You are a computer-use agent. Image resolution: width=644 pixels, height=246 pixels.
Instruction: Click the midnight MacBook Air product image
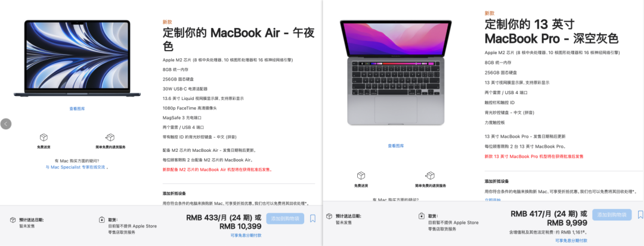(x=77, y=58)
